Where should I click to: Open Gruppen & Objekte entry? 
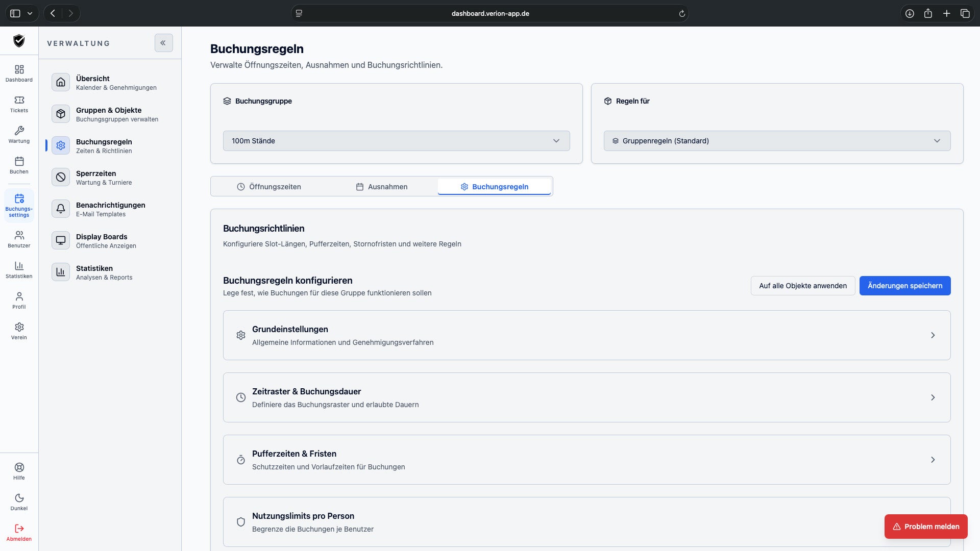110,114
